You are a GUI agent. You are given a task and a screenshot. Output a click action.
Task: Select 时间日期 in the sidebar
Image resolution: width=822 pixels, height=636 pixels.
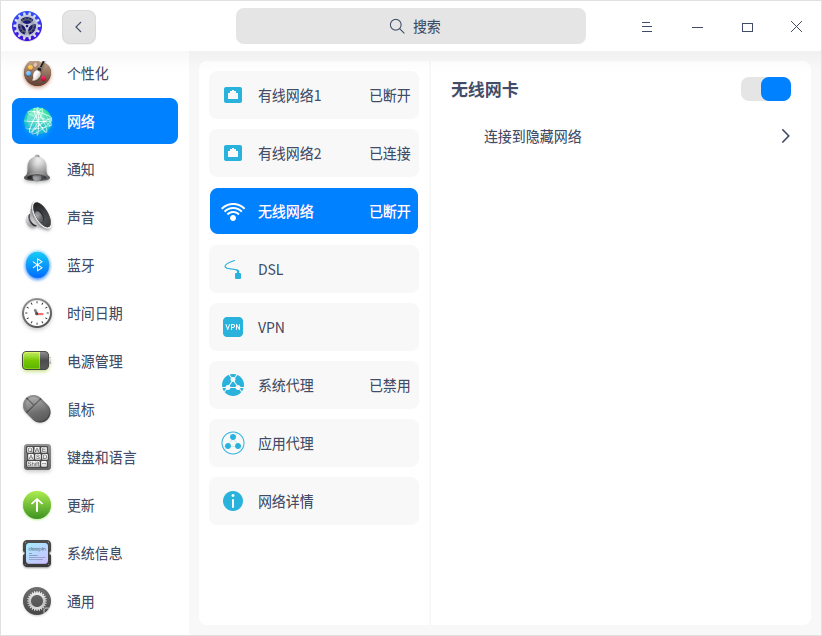(x=95, y=314)
